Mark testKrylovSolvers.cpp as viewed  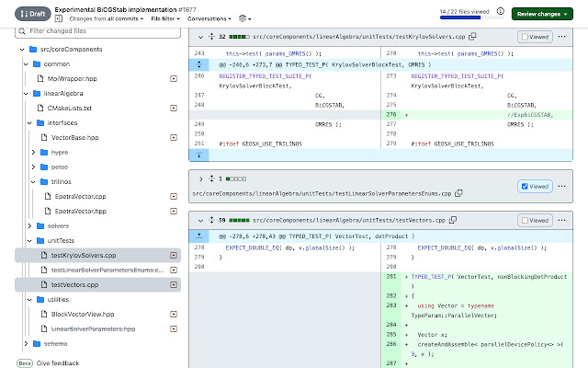tap(535, 37)
